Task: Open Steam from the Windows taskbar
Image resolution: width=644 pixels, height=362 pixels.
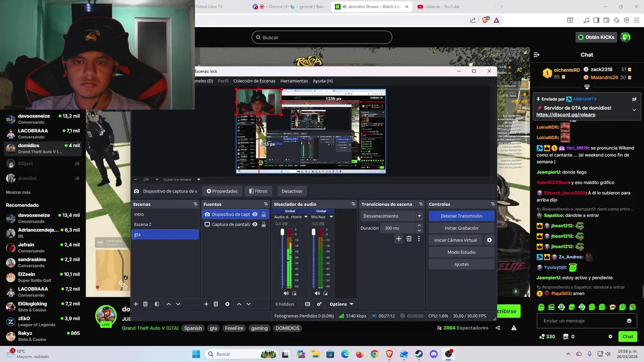Action: click(419, 354)
